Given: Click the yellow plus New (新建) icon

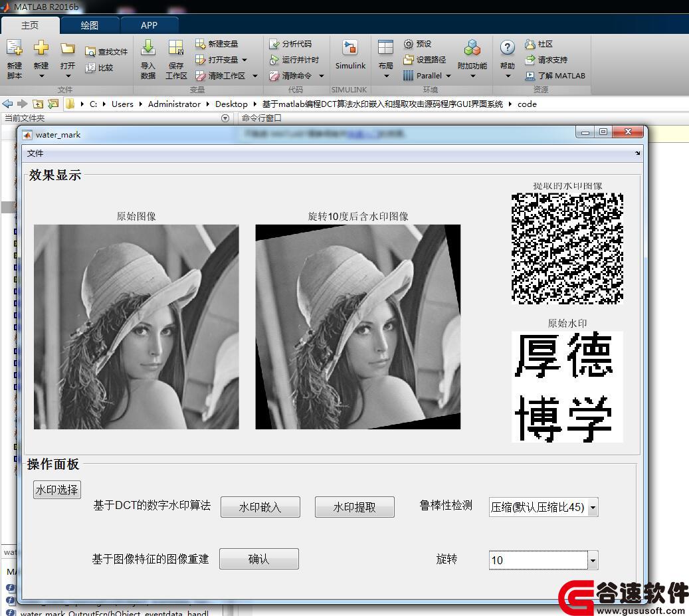Looking at the screenshot, I should tap(41, 47).
